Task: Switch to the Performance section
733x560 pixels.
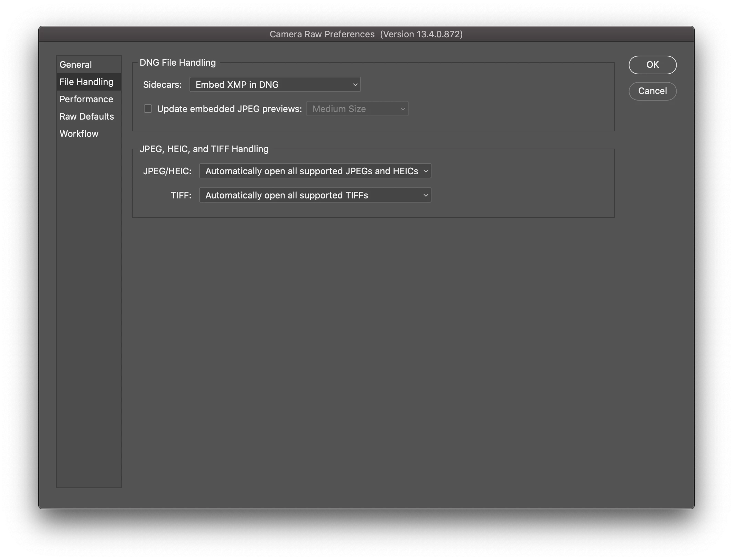Action: tap(86, 99)
